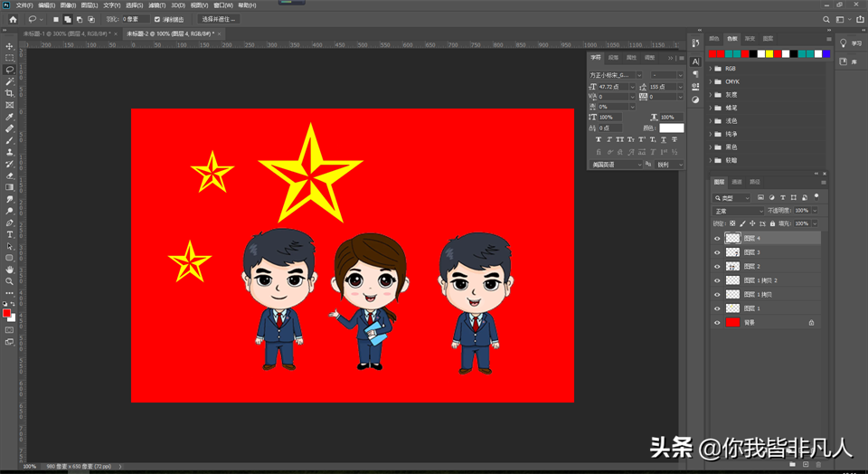Open the Paragraph panel icon in dock

695,74
